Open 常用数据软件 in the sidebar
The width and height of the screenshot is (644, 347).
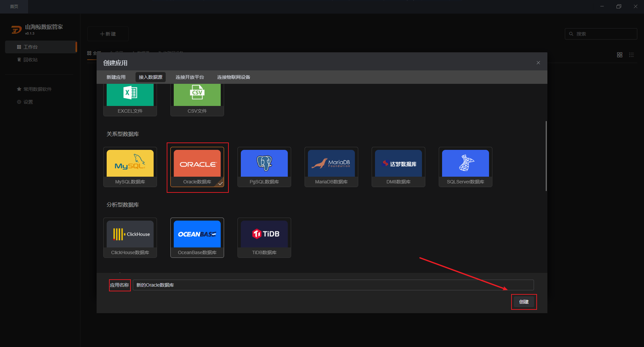pyautogui.click(x=41, y=89)
